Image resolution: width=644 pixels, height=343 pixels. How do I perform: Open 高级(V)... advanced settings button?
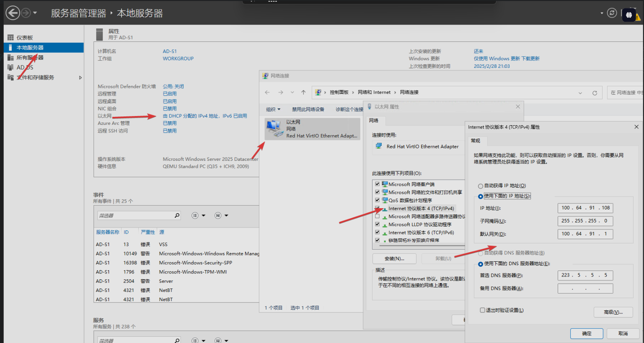(613, 312)
